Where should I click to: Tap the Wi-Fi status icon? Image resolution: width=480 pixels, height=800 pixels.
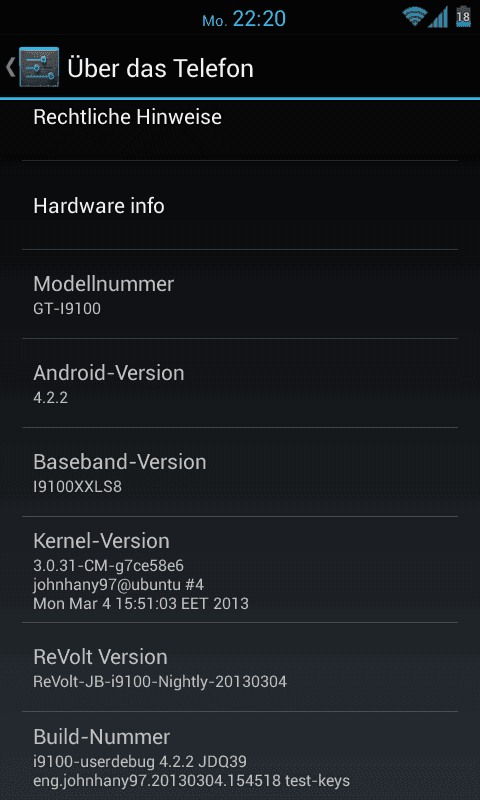pyautogui.click(x=414, y=17)
